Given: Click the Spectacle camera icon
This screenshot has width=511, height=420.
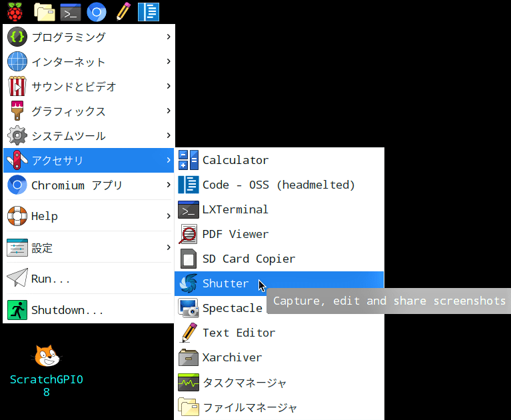Looking at the screenshot, I should pyautogui.click(x=189, y=308).
